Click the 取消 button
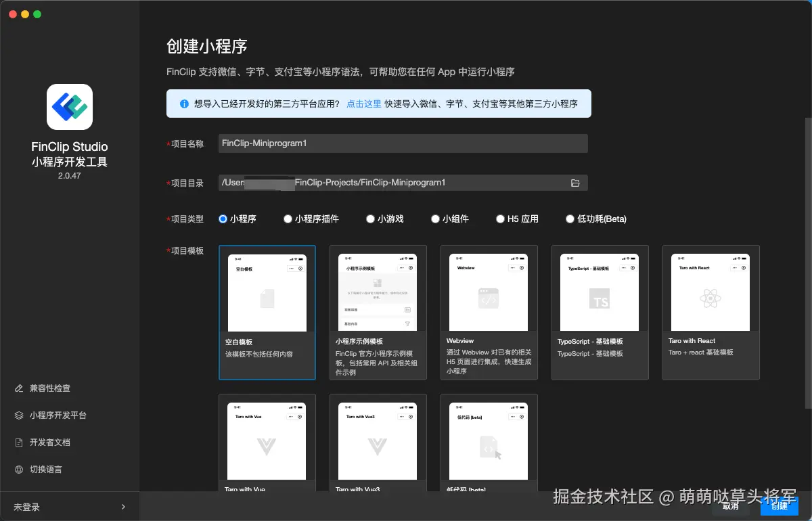 pos(731,505)
